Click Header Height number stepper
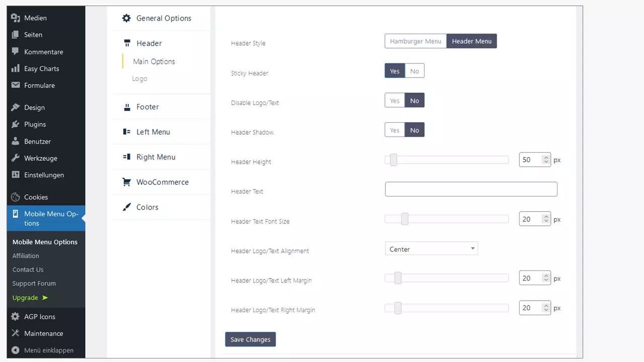Screen dimensions: 644x362 [x=546, y=160]
